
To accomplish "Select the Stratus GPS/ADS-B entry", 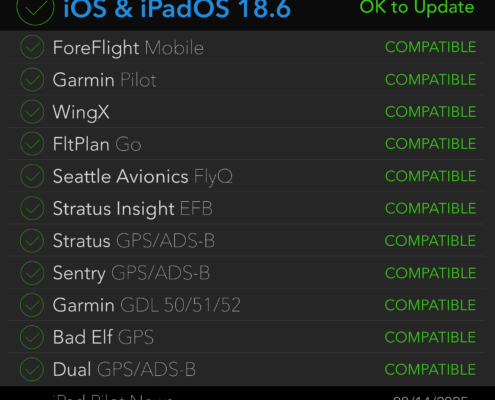I will pos(134,241).
